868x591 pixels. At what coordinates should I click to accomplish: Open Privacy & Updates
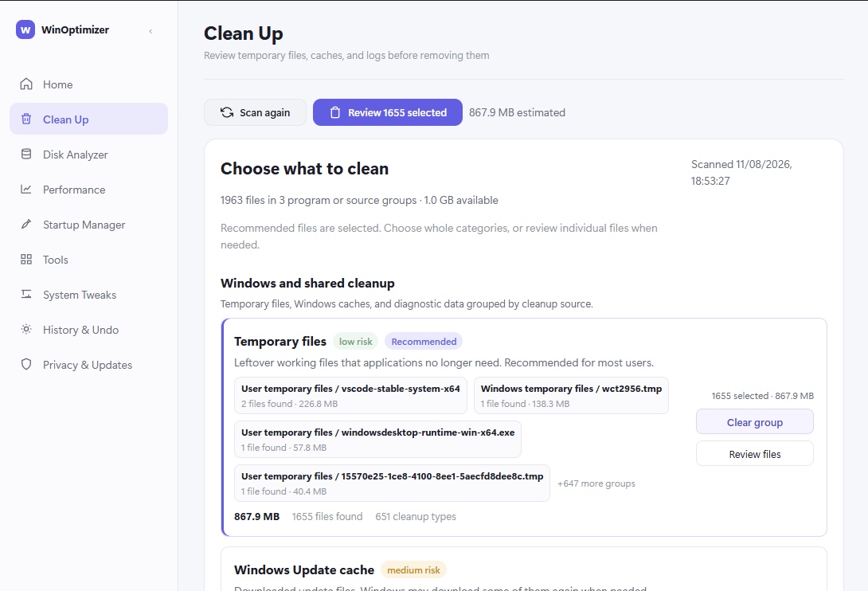[x=88, y=365]
